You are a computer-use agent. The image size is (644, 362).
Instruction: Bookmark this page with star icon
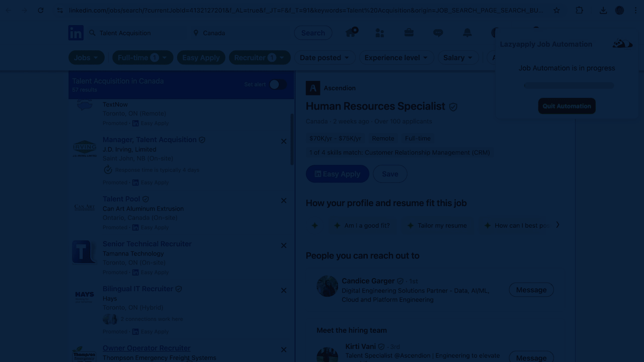[556, 10]
